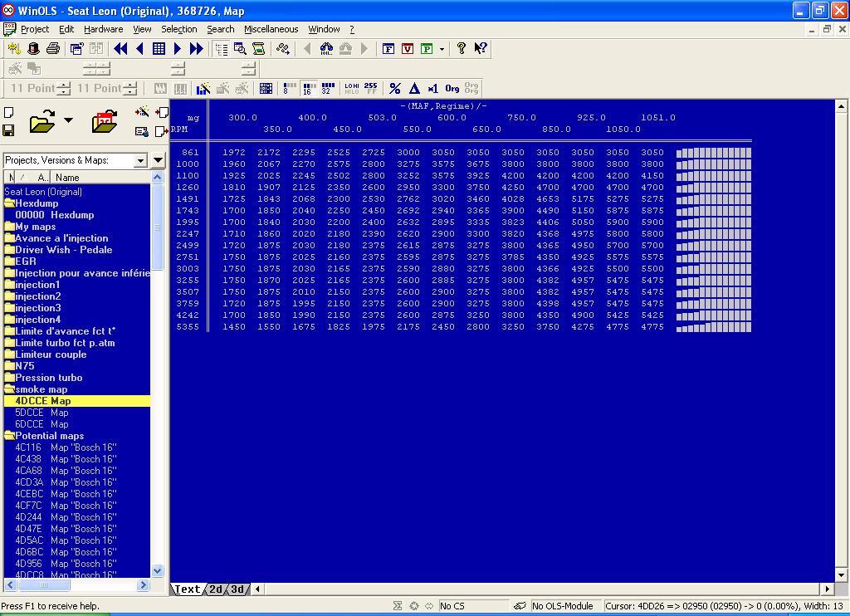850x616 pixels.
Task: Click the down arrow of the map view scrollbar
Action: 842,574
